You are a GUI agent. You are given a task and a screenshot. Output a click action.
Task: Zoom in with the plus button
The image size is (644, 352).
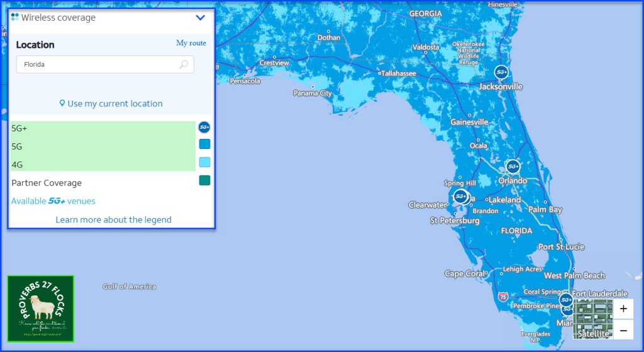[623, 309]
